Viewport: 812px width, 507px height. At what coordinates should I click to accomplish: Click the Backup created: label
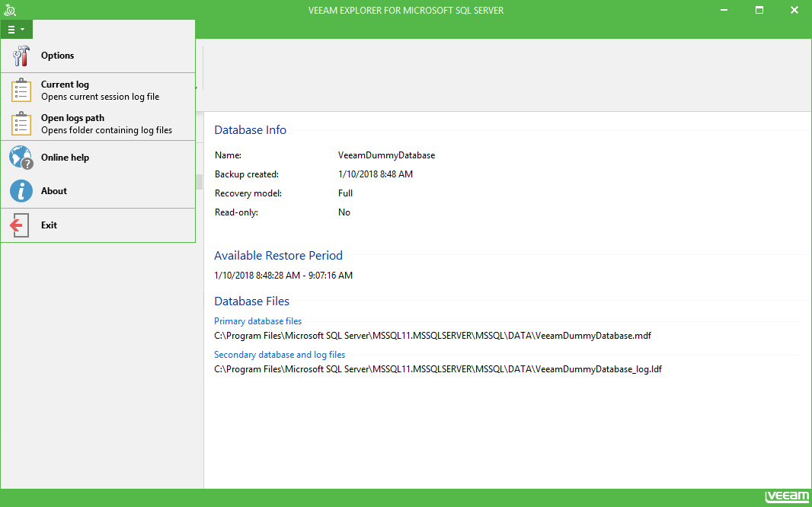click(247, 174)
